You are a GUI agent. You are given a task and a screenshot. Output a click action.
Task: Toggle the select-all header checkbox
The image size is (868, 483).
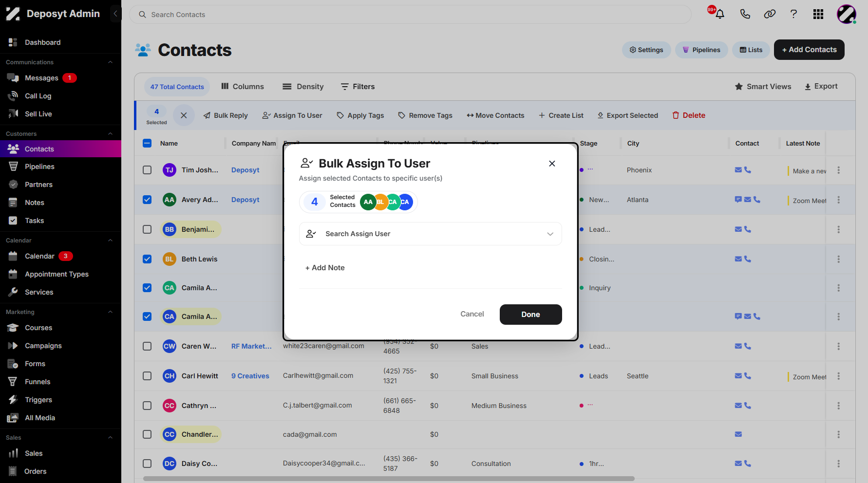147,143
